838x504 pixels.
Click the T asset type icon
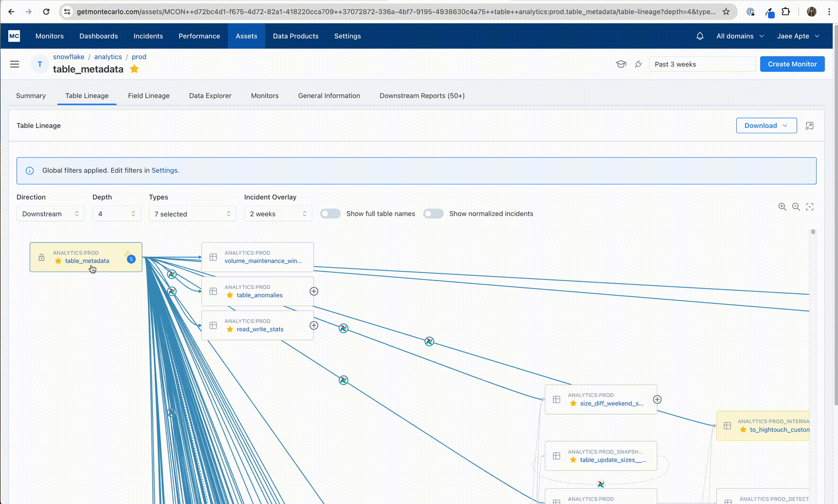click(40, 64)
